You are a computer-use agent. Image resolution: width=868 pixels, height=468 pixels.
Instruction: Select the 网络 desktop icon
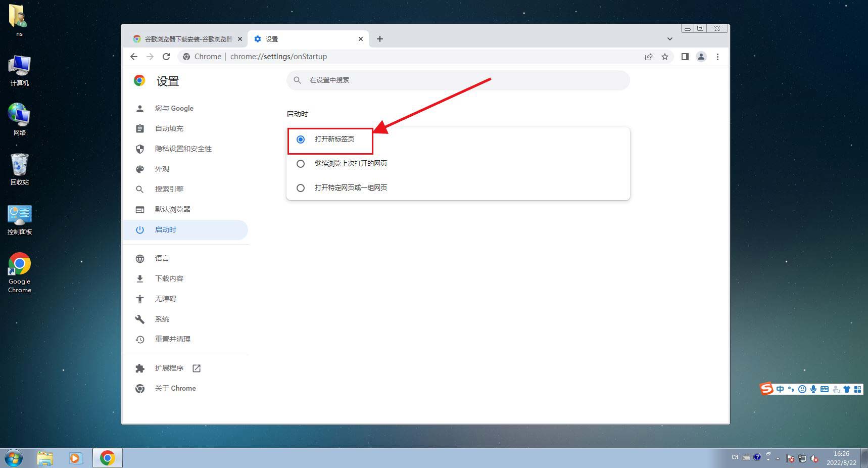point(19,120)
